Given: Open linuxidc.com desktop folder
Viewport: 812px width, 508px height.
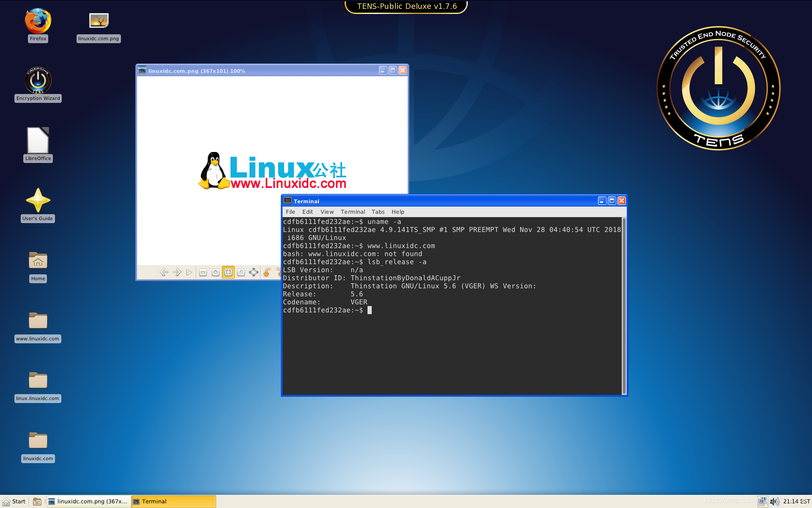Looking at the screenshot, I should pos(37,442).
